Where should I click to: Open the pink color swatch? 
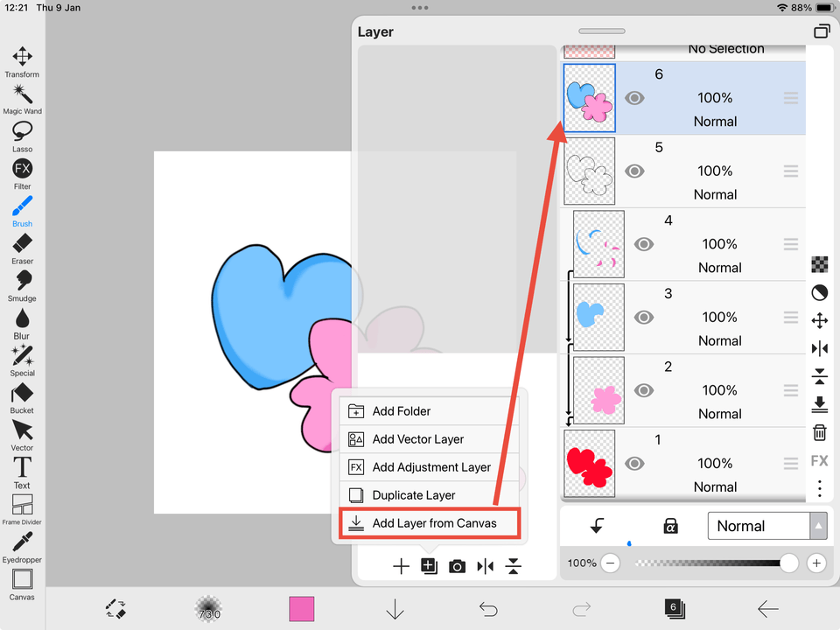coord(302,609)
